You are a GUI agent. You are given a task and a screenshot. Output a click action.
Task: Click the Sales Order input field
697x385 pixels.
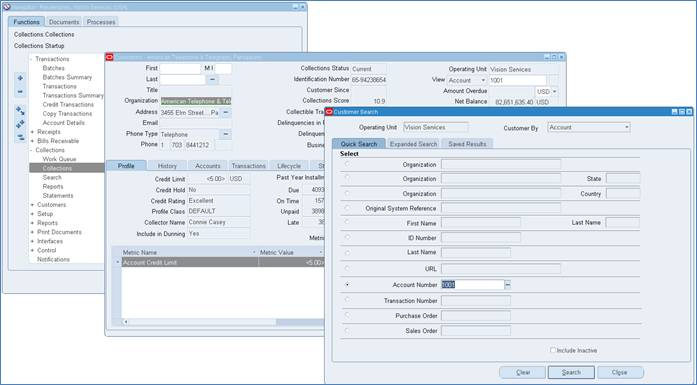[476, 331]
